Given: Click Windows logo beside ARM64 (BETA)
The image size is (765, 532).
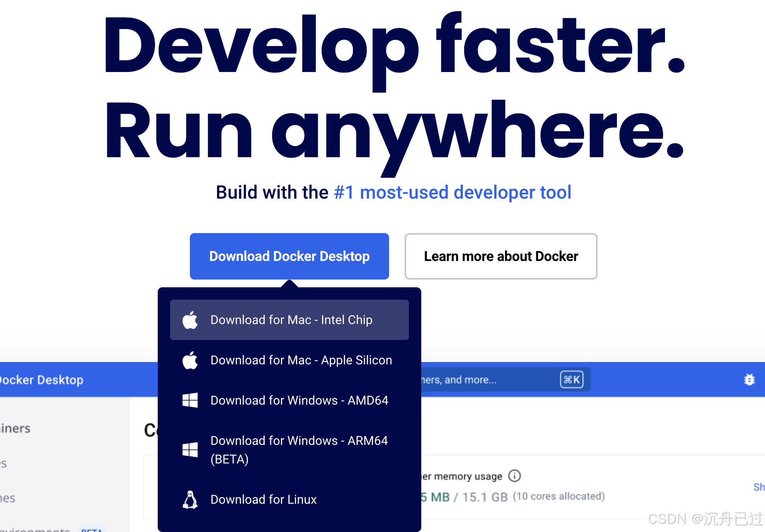Looking at the screenshot, I should coord(190,450).
